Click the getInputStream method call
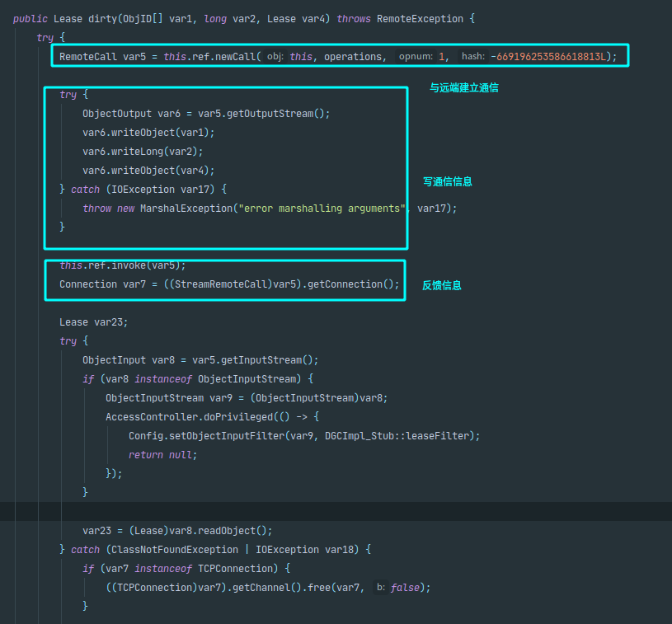 (268, 360)
